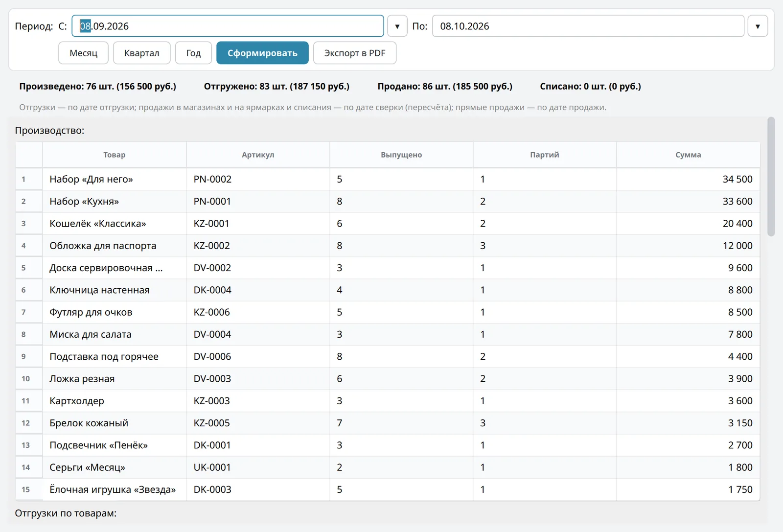Click the Продано summary total

[445, 87]
